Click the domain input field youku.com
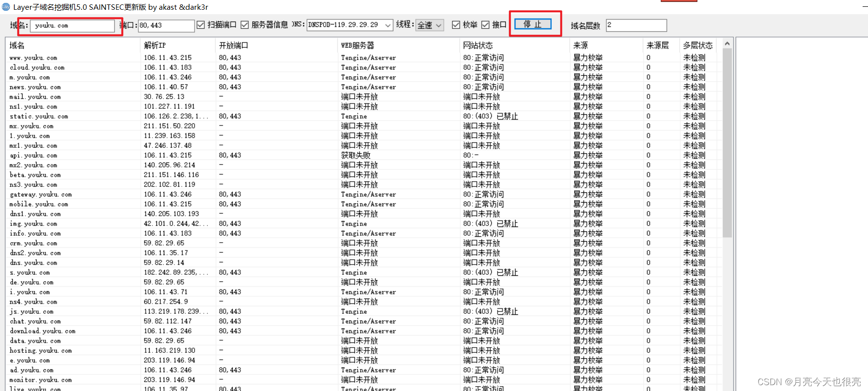Screen dimensions: 868x391 tap(72, 26)
